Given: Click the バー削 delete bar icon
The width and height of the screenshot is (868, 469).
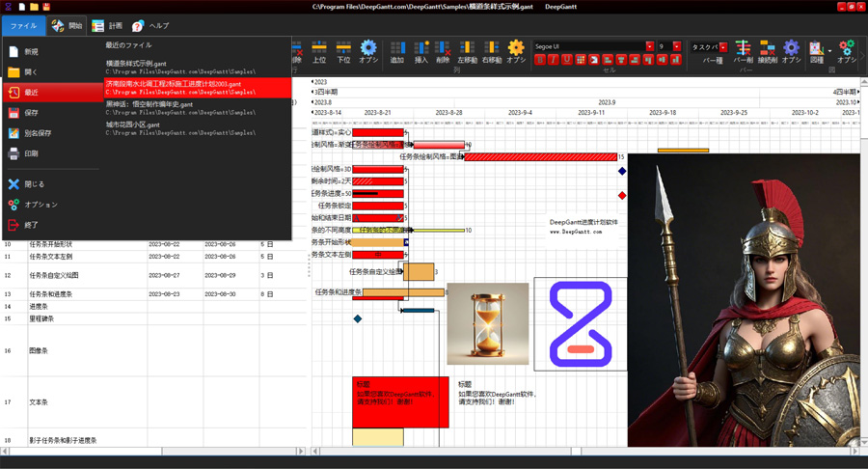Looking at the screenshot, I should tap(743, 50).
